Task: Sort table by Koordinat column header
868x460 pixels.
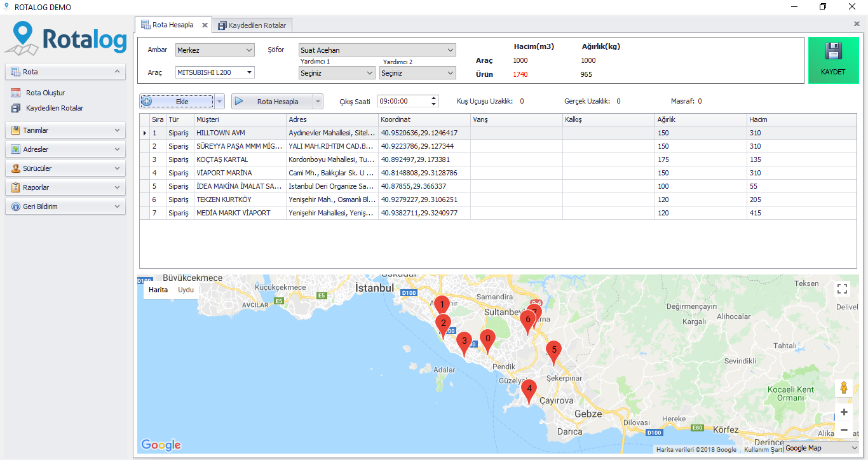Action: [x=424, y=119]
